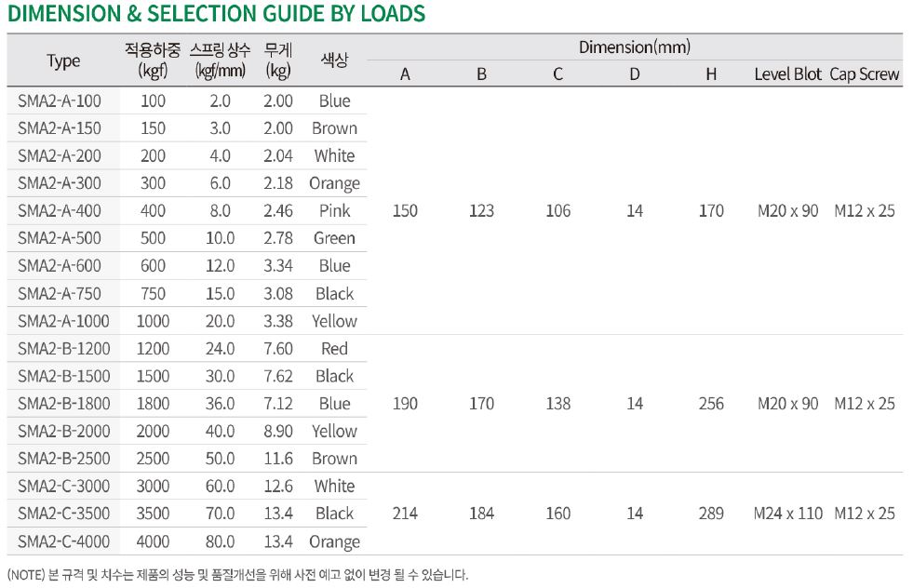This screenshot has height=588, width=913.
Task: Select the SMA2-A-300 row label
Action: 60,183
